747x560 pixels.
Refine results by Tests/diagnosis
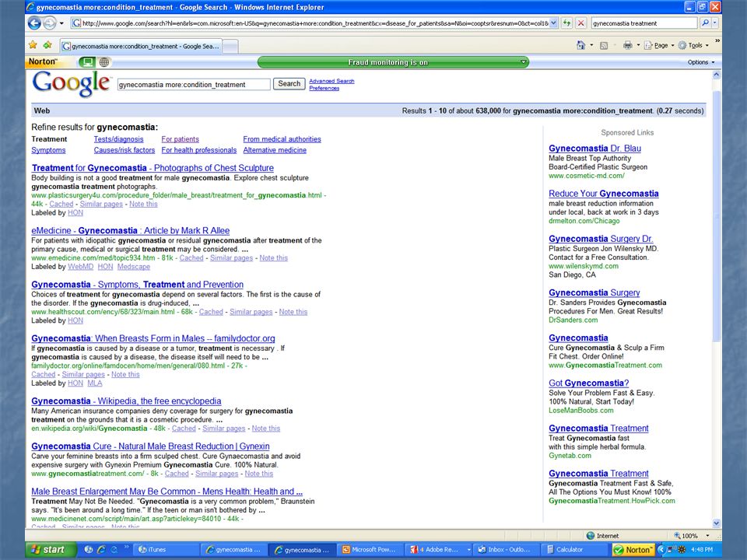[x=118, y=139]
